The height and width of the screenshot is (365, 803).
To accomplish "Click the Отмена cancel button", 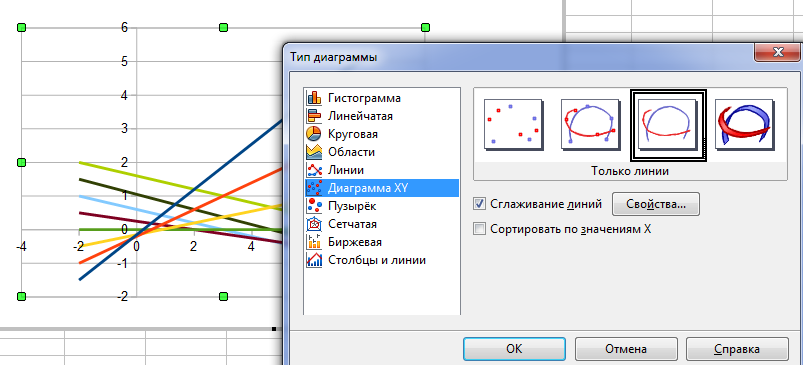I will pos(626,349).
